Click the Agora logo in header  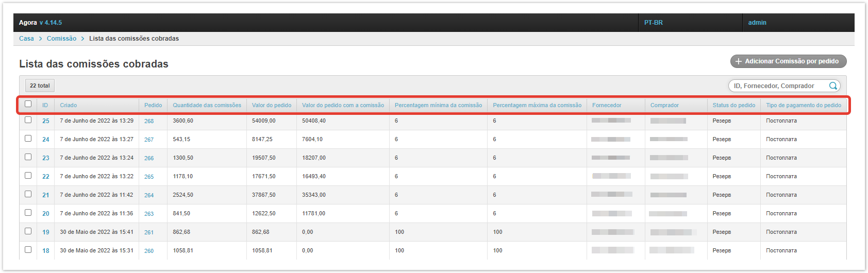28,23
